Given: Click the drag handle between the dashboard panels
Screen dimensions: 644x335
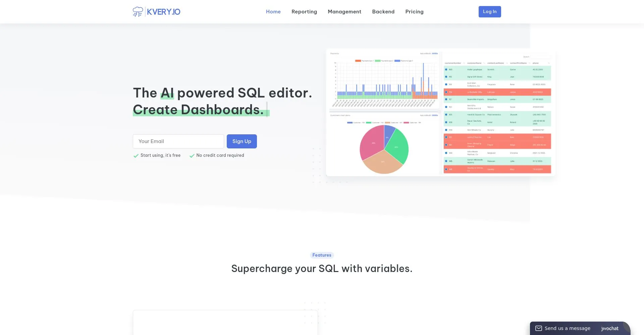Looking at the screenshot, I should 439,112.
